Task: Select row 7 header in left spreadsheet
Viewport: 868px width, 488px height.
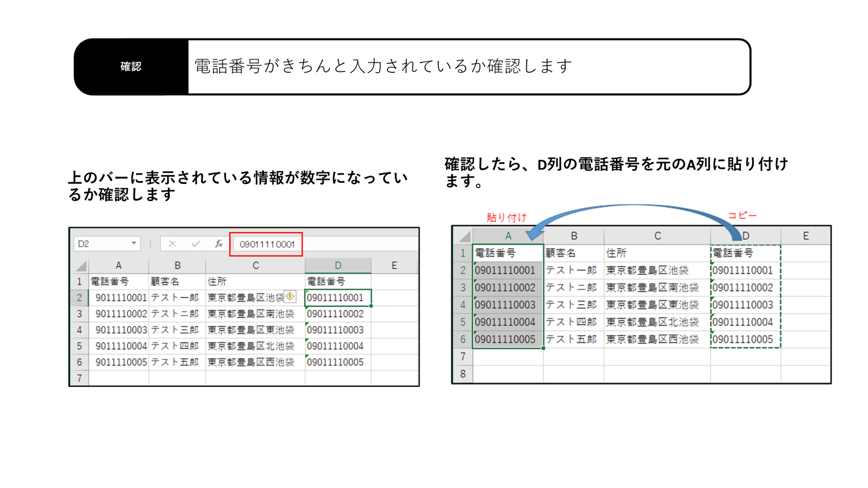Action: (80, 378)
